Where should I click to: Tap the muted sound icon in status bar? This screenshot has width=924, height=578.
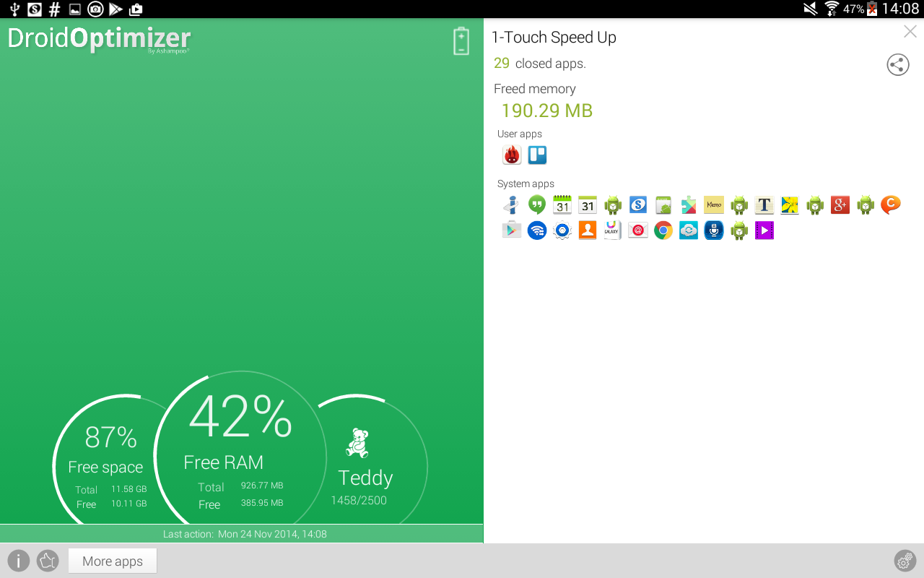[x=811, y=9]
